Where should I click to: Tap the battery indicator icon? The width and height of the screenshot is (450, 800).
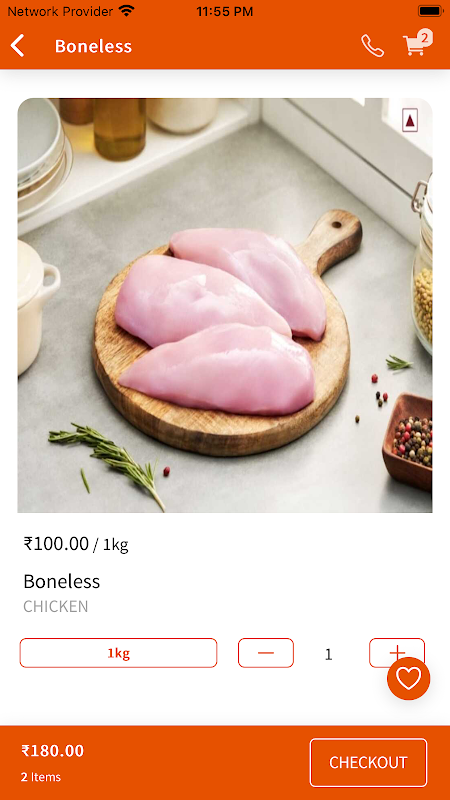coord(431,11)
